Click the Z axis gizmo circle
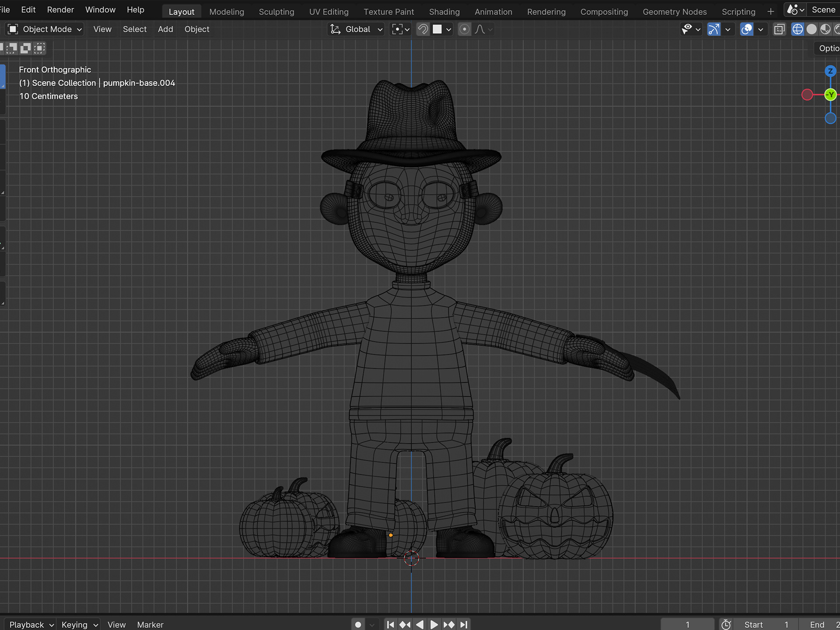The height and width of the screenshot is (630, 840). (830, 71)
